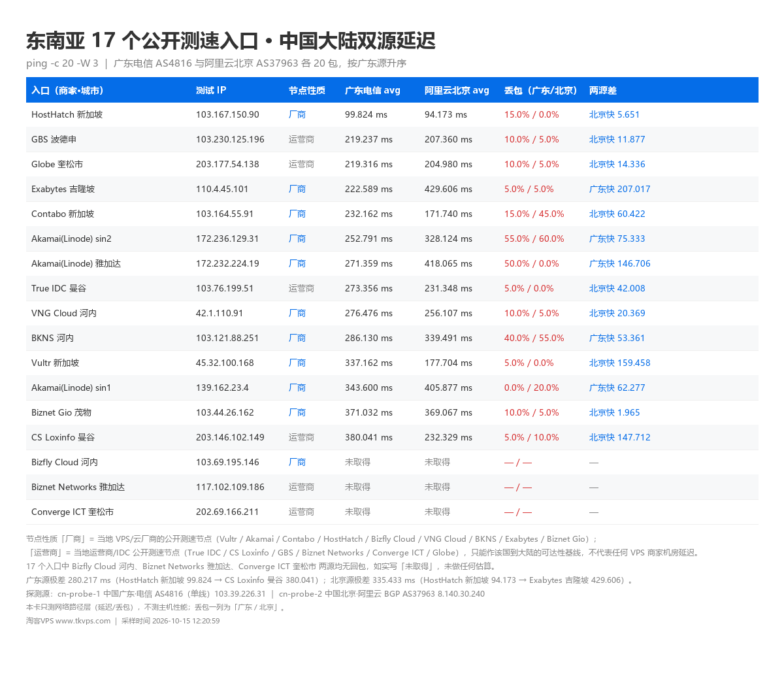Select the Globe 奎松市 entry name
Image resolution: width=784 pixels, height=694 pixels.
pos(57,164)
